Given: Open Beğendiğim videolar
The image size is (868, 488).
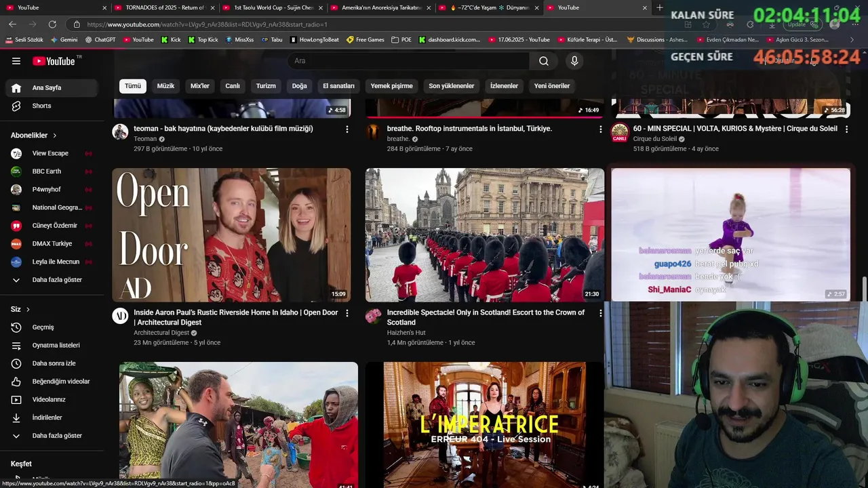Looking at the screenshot, I should (x=52, y=382).
